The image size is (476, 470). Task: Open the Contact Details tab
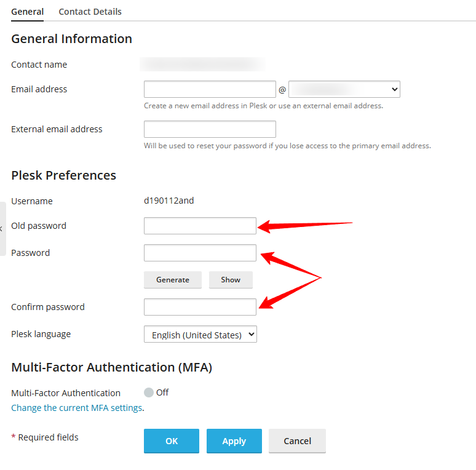(90, 12)
